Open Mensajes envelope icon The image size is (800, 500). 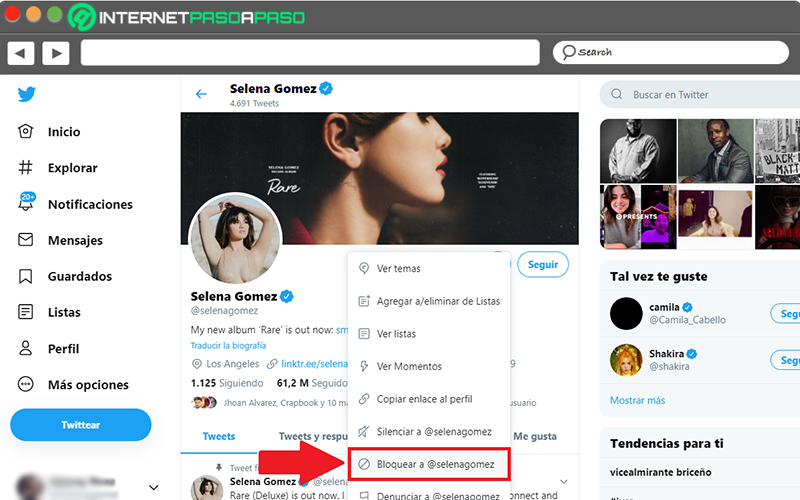26,240
